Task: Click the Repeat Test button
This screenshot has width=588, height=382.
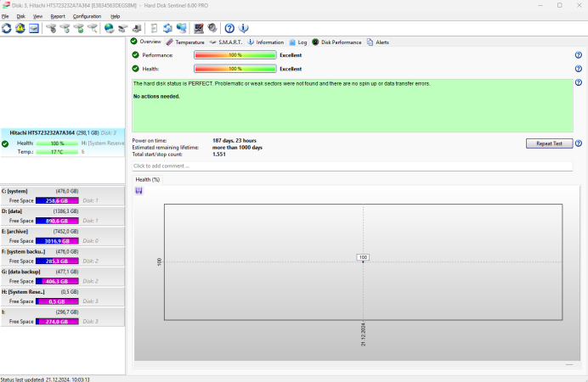Action: point(550,143)
